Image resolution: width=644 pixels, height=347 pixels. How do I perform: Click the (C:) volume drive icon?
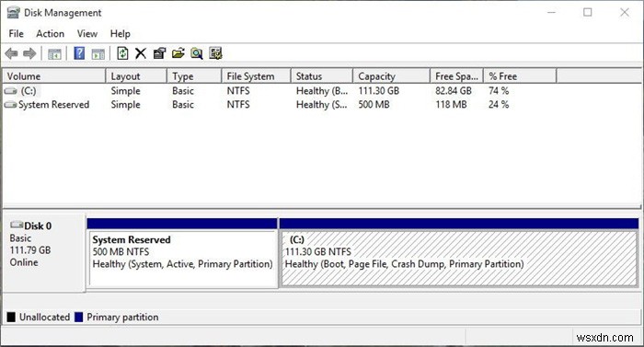coord(11,90)
